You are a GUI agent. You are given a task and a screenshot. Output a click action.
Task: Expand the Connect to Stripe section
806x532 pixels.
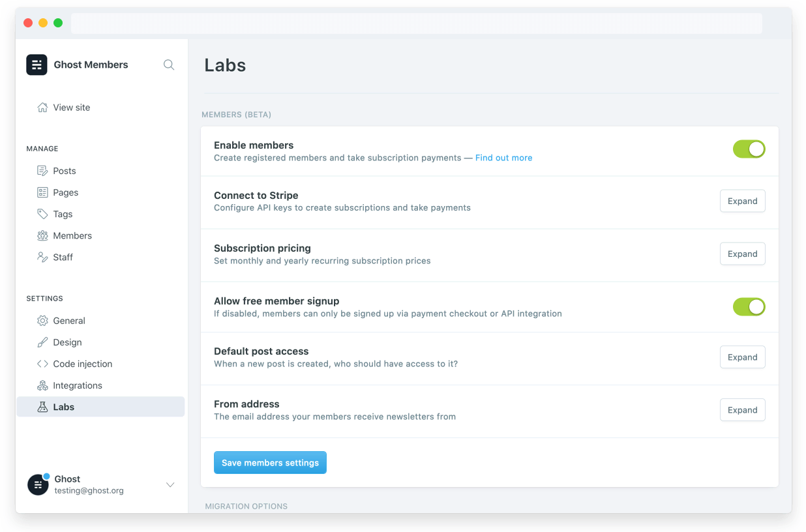[742, 201]
